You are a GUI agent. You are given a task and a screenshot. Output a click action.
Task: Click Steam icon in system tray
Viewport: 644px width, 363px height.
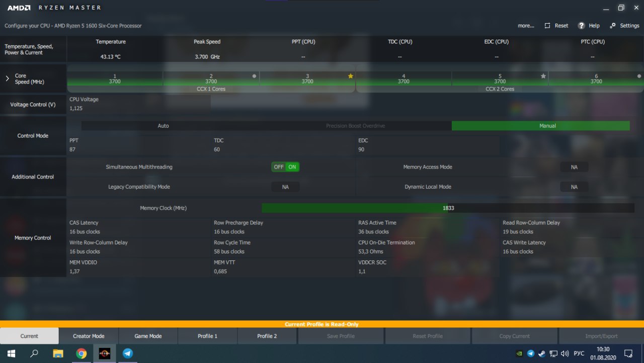point(542,353)
